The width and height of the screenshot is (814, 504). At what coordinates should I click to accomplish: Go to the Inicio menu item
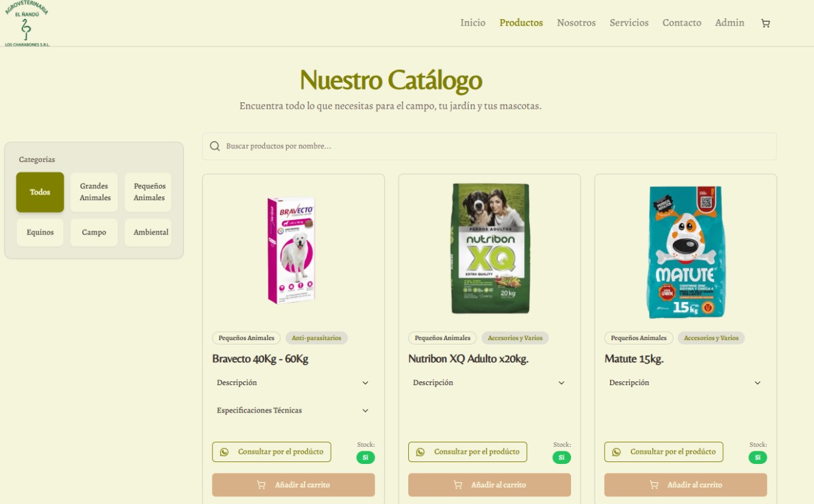pyautogui.click(x=473, y=22)
